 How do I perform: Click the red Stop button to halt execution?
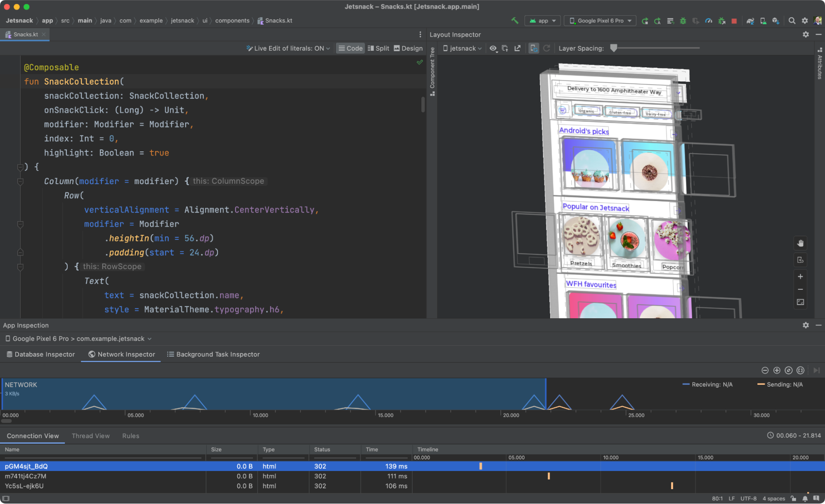click(x=734, y=21)
